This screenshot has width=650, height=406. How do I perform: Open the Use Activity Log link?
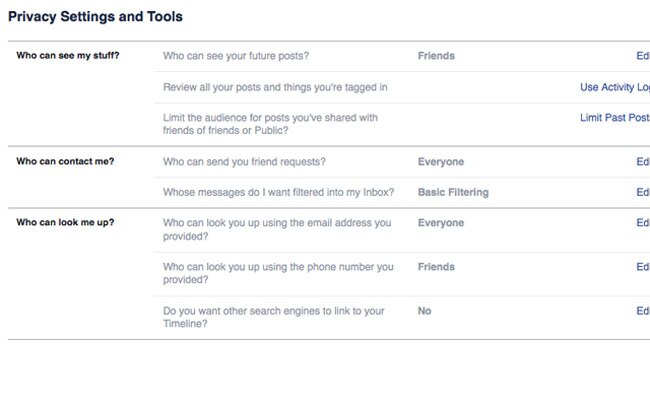pyautogui.click(x=614, y=87)
